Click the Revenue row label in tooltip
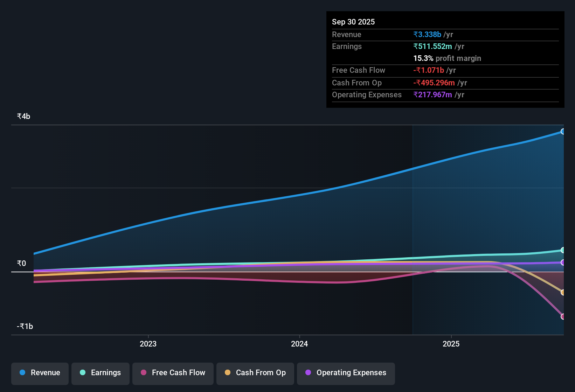 tap(347, 34)
